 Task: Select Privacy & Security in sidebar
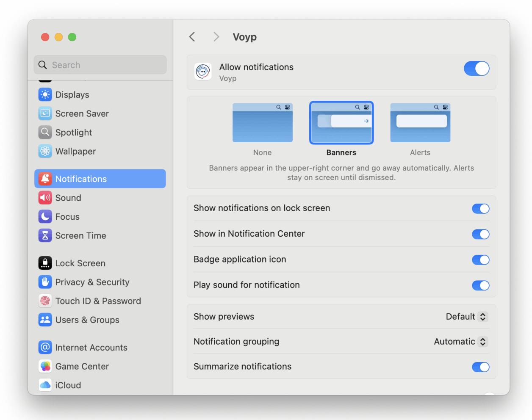(x=92, y=282)
